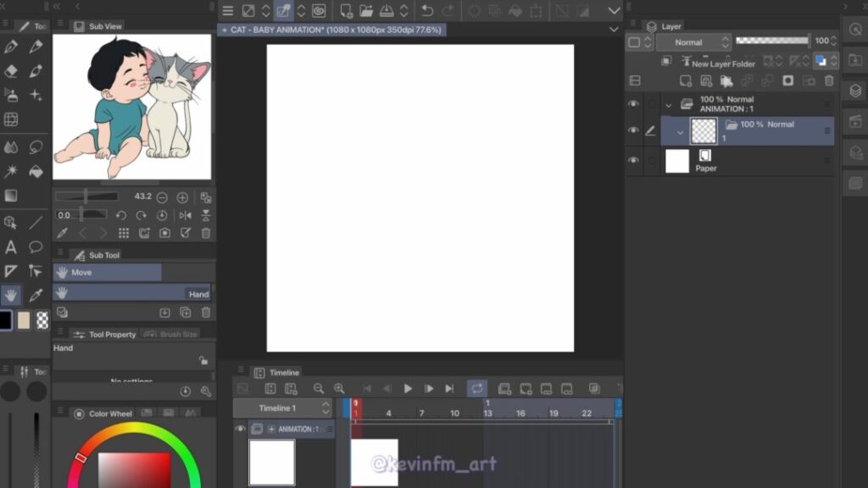
Task: Click the Save icon in command bar
Action: [x=386, y=11]
